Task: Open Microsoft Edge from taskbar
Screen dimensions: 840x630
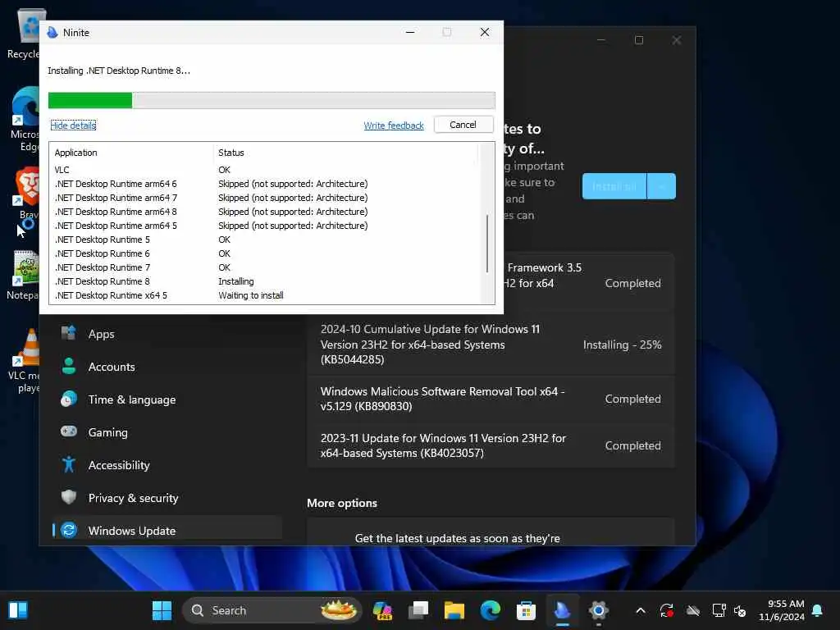Action: click(491, 610)
